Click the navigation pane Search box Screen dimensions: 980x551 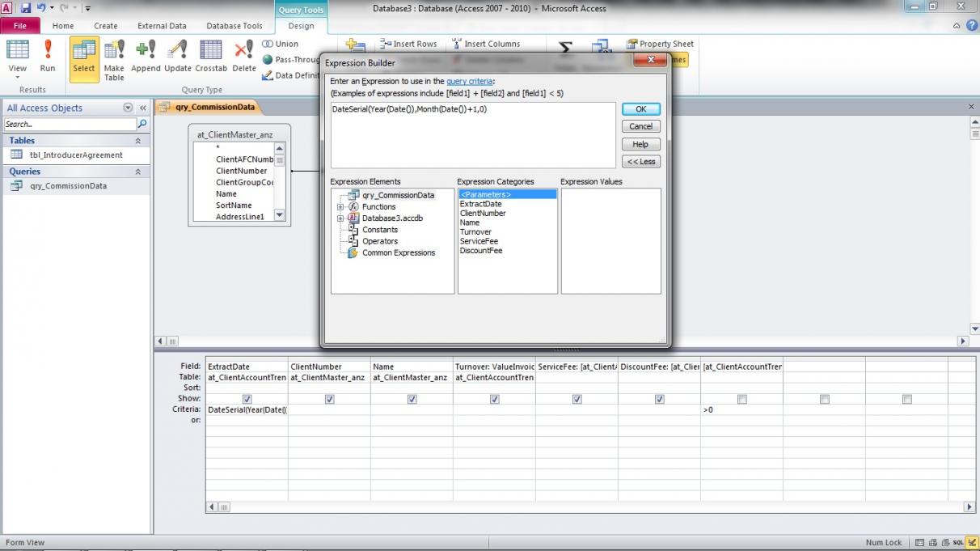[70, 124]
